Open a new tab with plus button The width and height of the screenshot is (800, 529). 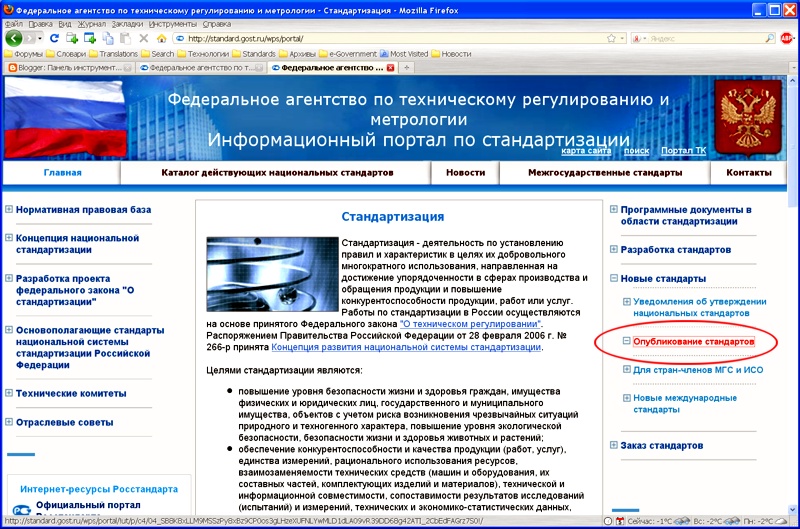point(407,67)
